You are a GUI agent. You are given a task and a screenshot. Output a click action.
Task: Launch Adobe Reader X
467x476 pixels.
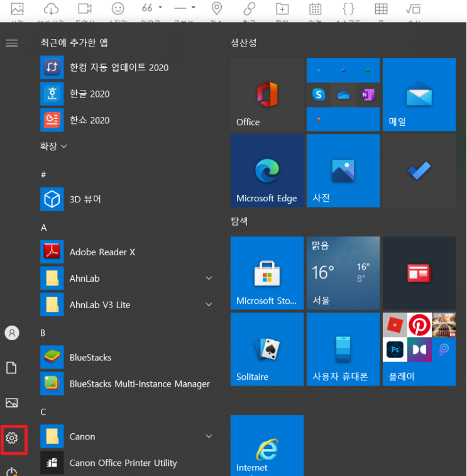point(88,252)
